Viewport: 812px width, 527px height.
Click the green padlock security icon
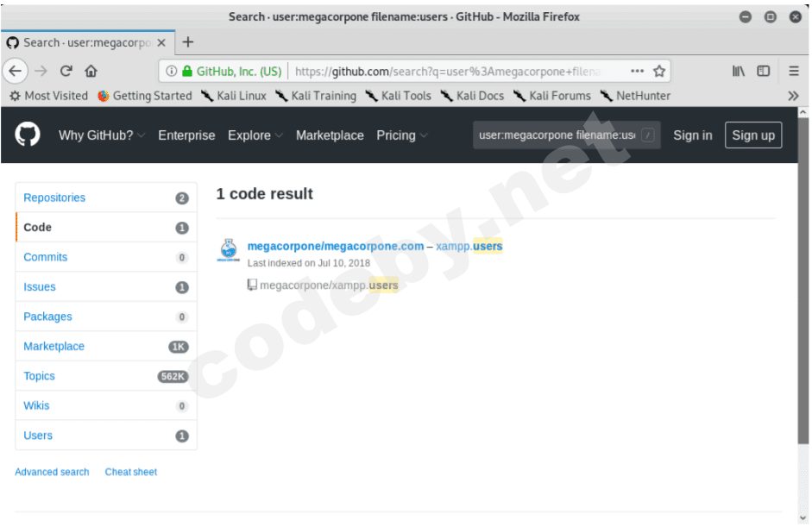tap(187, 71)
